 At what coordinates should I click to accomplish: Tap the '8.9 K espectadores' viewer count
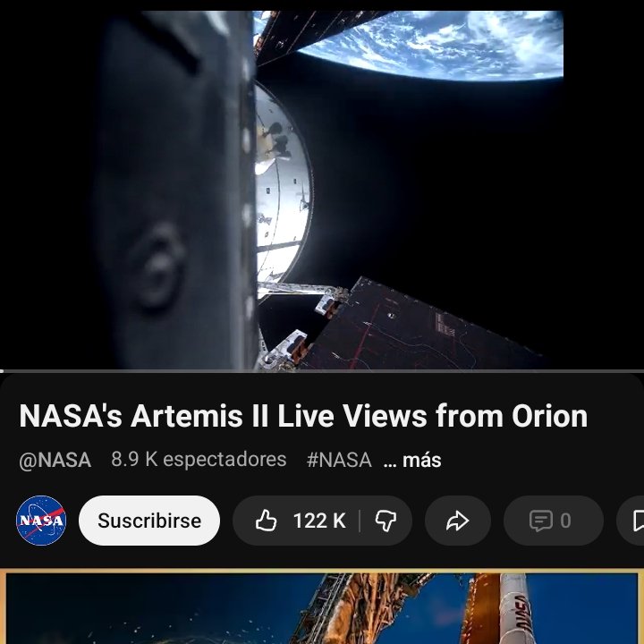[199, 460]
